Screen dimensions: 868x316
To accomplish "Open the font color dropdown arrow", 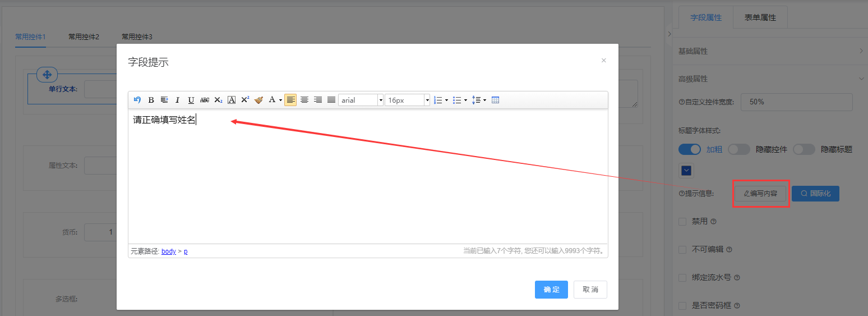I will click(x=280, y=100).
